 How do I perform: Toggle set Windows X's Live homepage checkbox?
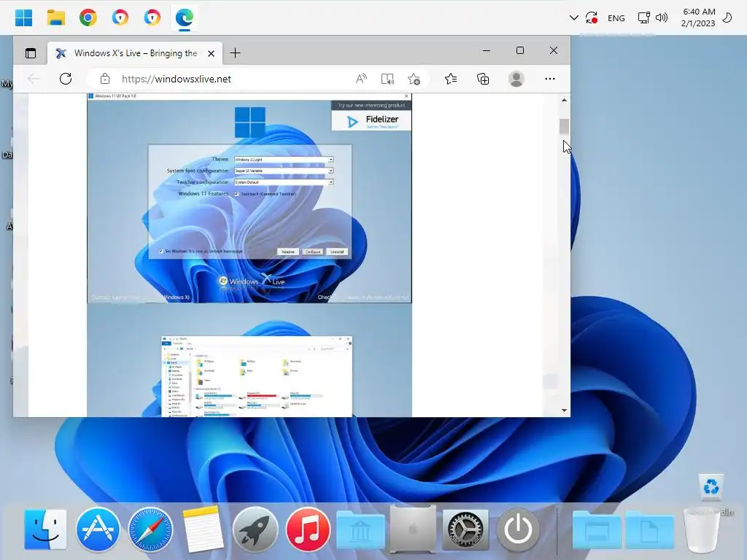pos(161,251)
